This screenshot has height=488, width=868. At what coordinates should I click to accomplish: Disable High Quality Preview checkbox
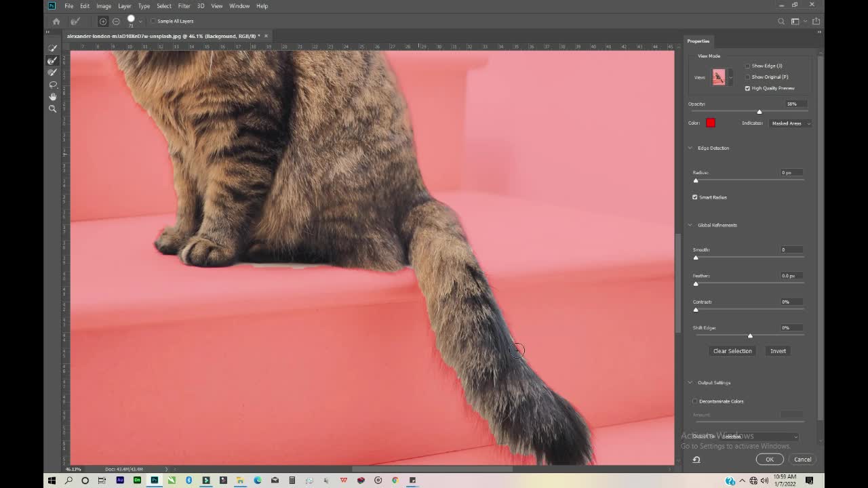[747, 88]
